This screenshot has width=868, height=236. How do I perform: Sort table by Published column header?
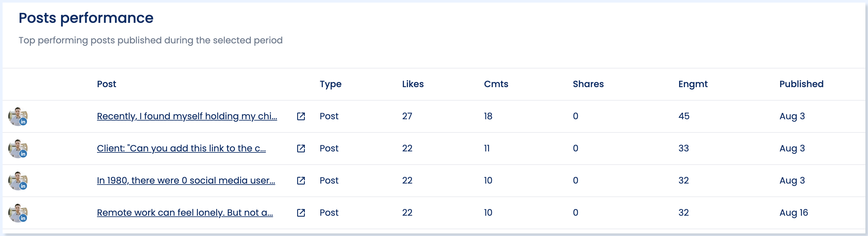pos(801,84)
